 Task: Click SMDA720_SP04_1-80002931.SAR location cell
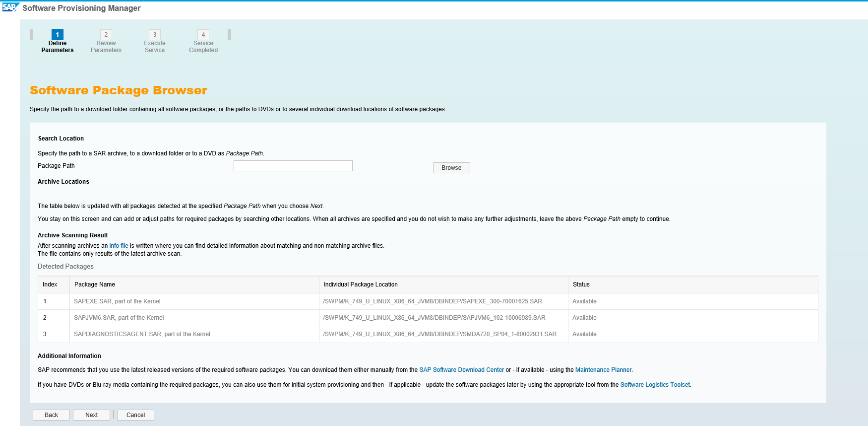tap(443, 334)
